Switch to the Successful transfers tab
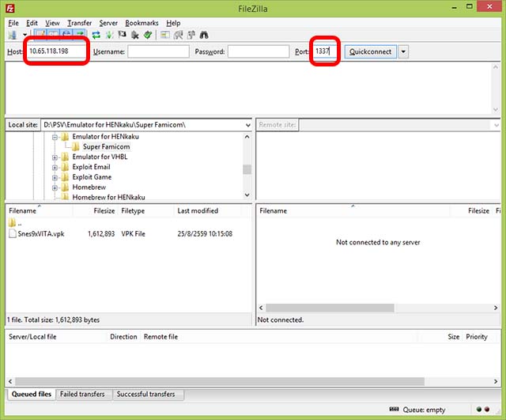This screenshot has width=506, height=420. tap(145, 394)
